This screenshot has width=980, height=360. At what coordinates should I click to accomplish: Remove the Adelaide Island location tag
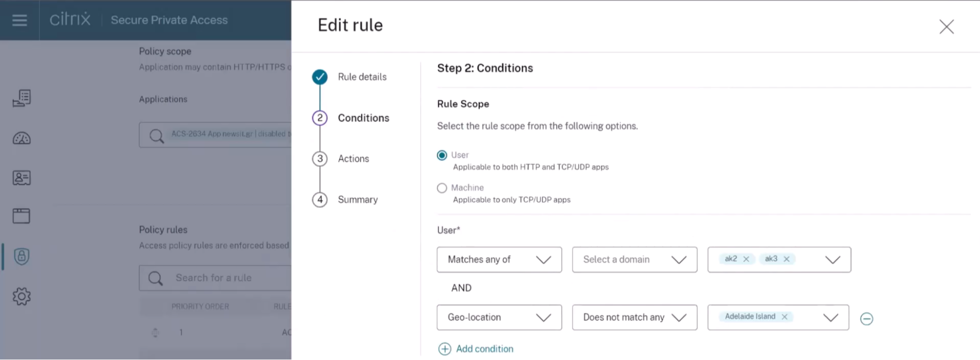784,317
